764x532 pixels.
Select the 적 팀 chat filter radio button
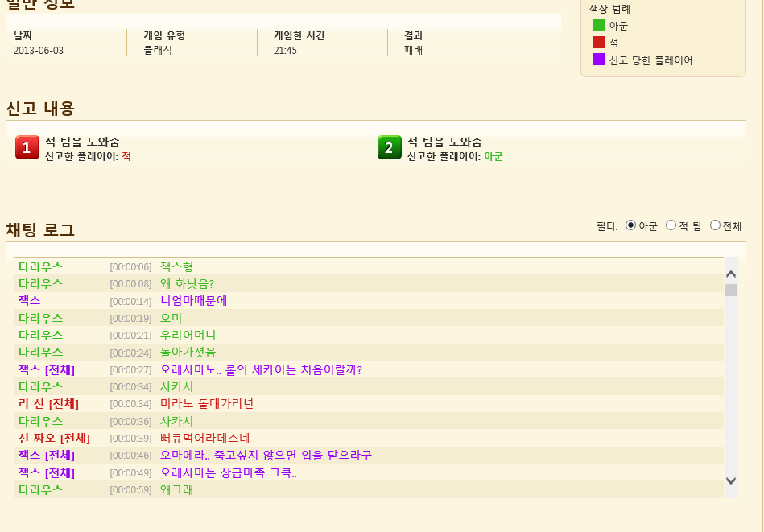tap(671, 225)
